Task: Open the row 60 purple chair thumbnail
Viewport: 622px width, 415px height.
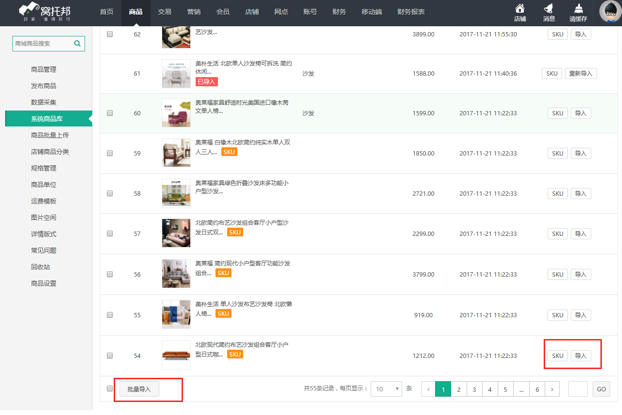Action: (176, 113)
